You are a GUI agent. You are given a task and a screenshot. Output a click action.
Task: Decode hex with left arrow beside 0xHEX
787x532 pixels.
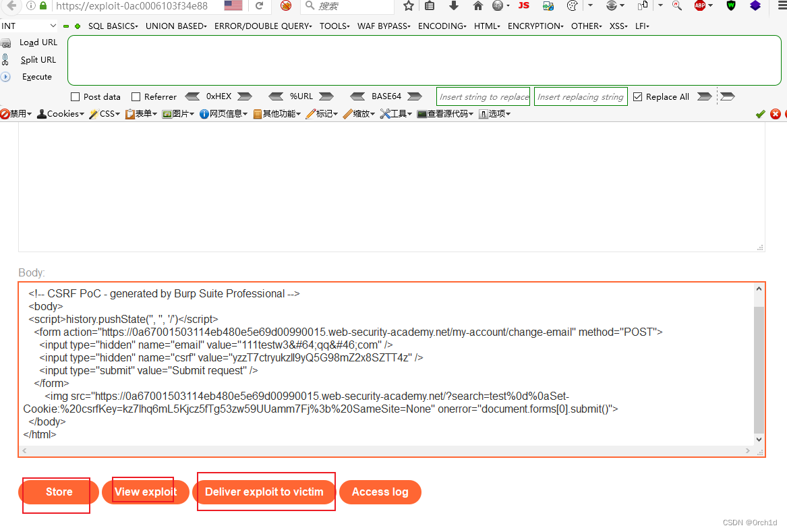192,96
